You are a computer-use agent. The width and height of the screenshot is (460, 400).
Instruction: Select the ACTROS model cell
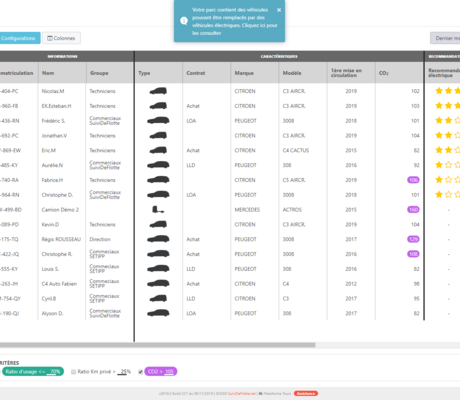(292, 210)
